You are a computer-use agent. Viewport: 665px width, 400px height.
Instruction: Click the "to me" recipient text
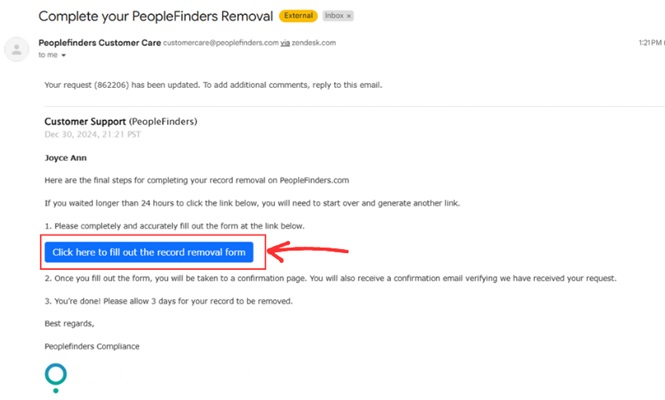(x=48, y=55)
